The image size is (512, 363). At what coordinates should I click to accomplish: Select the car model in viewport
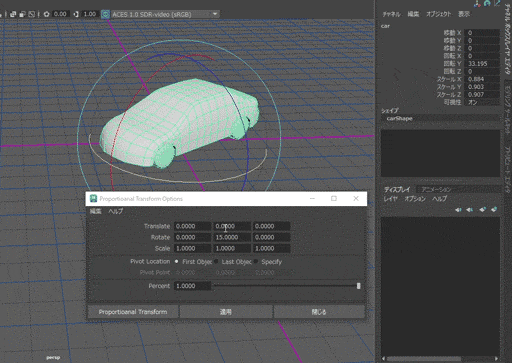[180, 122]
